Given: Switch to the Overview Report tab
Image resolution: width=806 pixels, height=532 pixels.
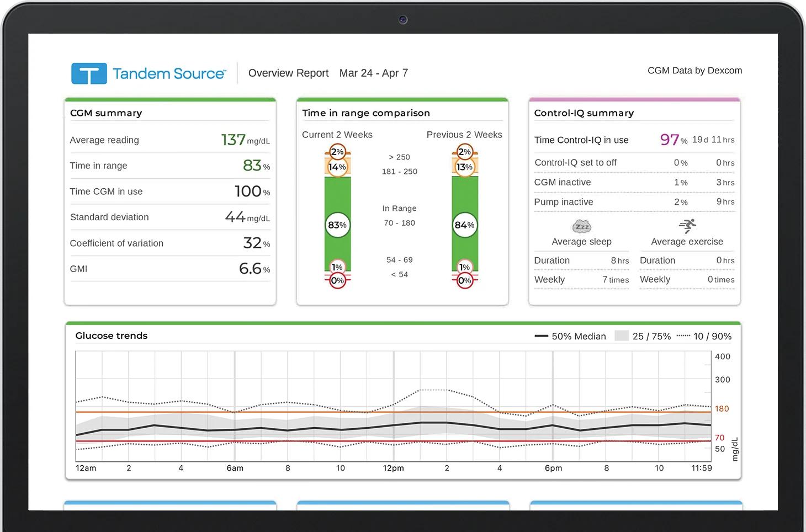Looking at the screenshot, I should (288, 73).
